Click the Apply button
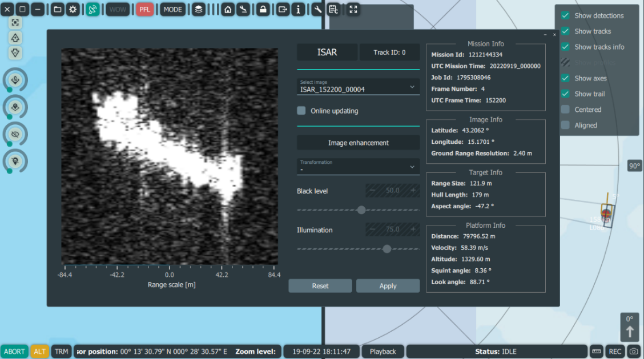This screenshot has height=359, width=644. coord(388,286)
